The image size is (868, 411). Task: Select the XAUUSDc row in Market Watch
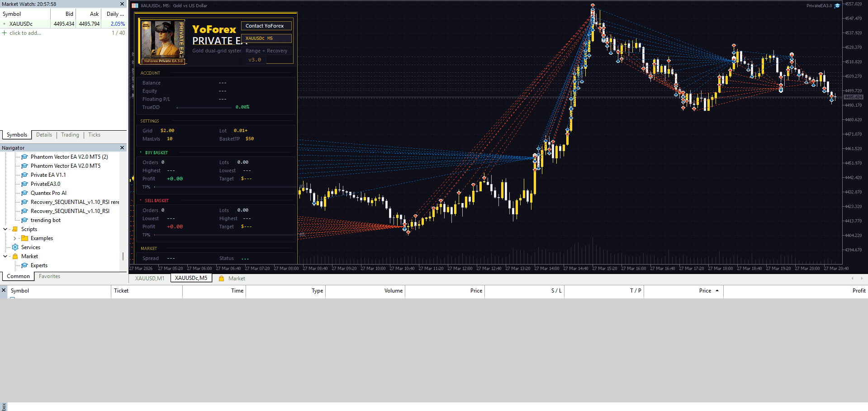pos(63,24)
